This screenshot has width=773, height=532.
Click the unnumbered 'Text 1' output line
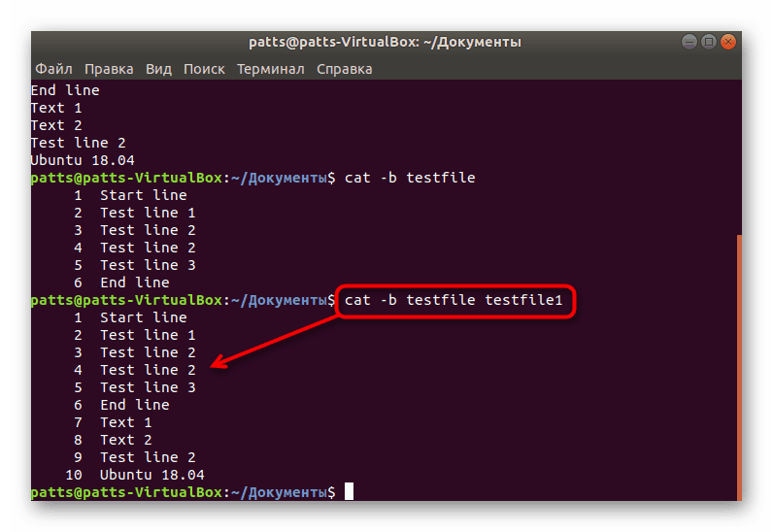(56, 108)
